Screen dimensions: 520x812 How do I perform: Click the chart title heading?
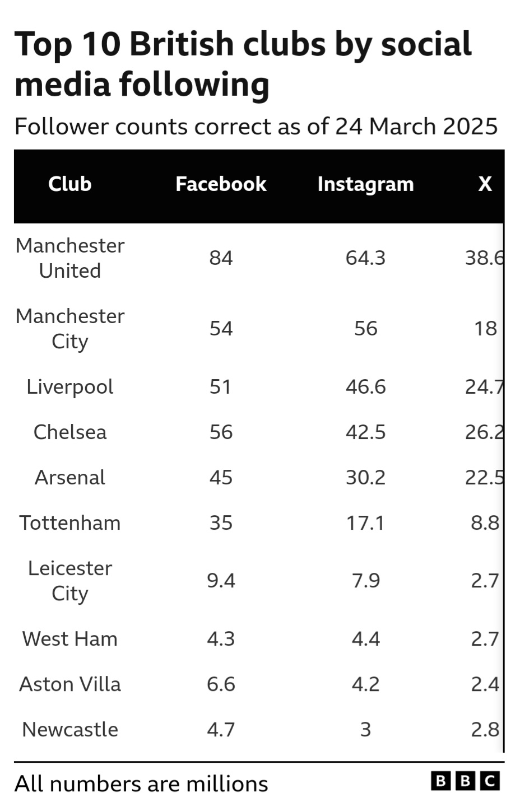(243, 64)
